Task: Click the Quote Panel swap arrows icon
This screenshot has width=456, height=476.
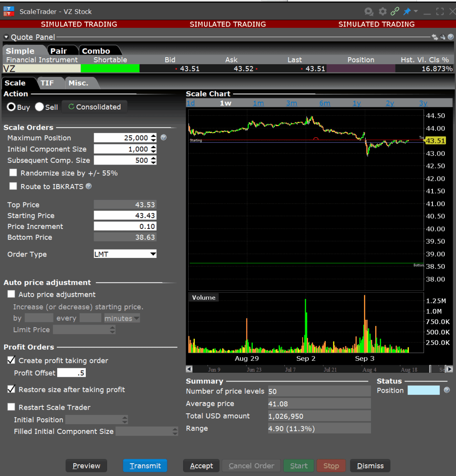Action: [x=435, y=37]
